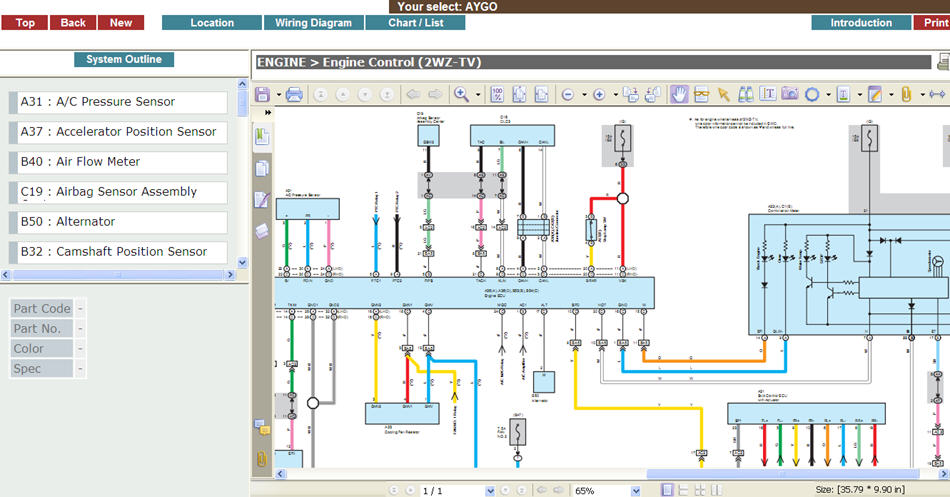Click the circle shape tool icon
The height and width of the screenshot is (497, 950).
coord(812,95)
